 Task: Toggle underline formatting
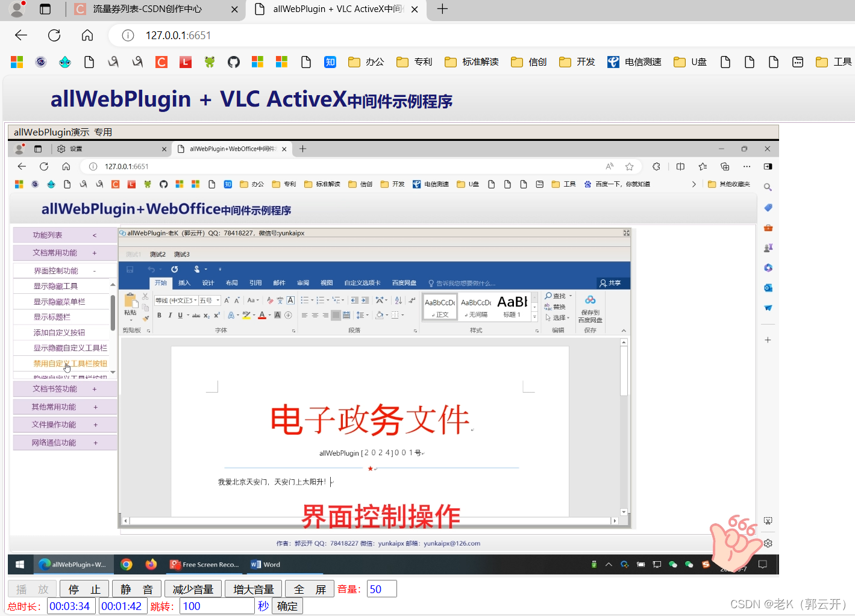pyautogui.click(x=181, y=316)
